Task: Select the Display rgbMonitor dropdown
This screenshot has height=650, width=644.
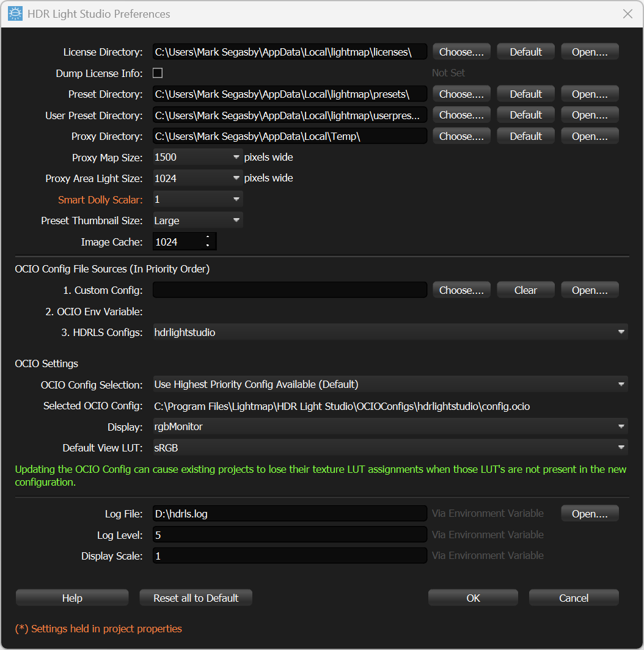Action: [390, 426]
